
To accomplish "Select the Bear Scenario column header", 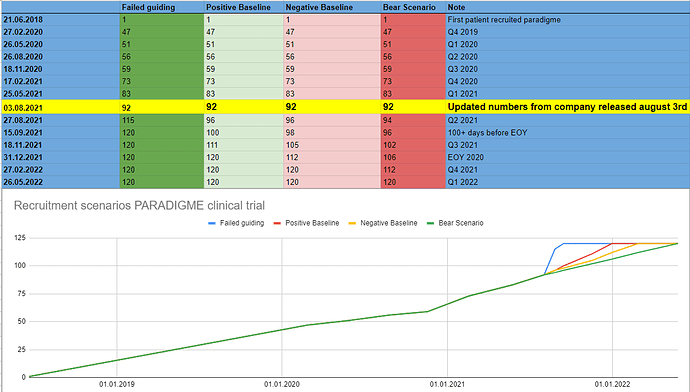I will coord(413,7).
